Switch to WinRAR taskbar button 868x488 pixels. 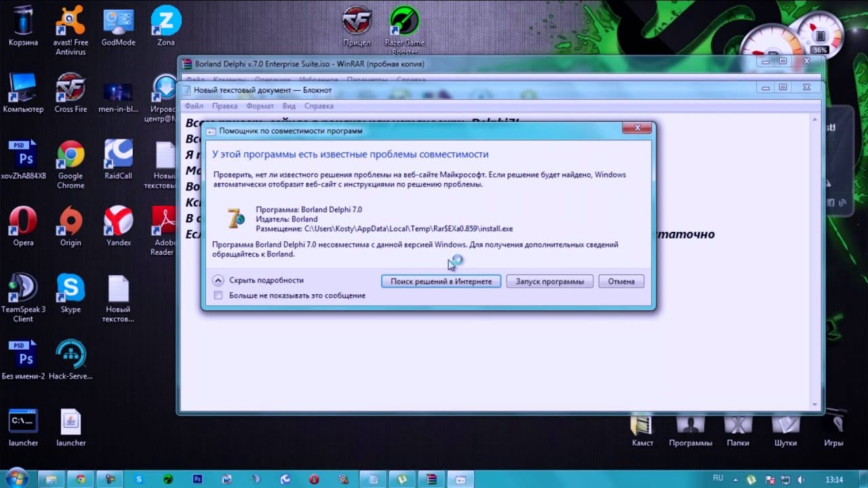[431, 479]
